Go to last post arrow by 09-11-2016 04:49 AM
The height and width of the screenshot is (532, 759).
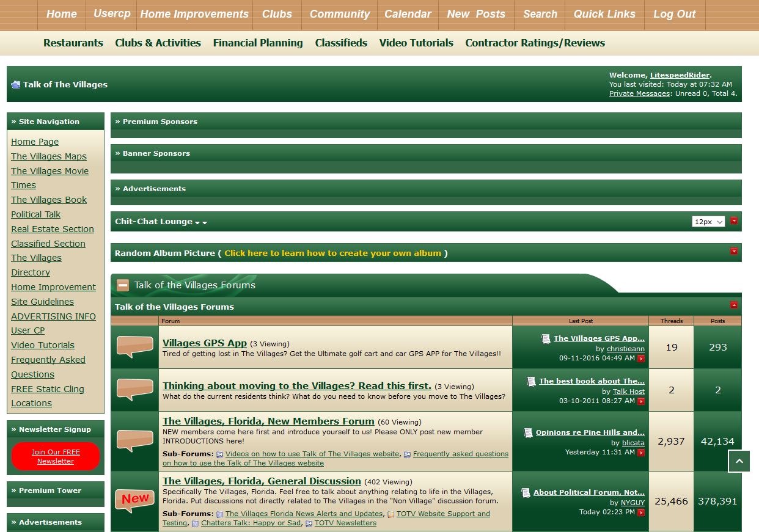point(641,359)
